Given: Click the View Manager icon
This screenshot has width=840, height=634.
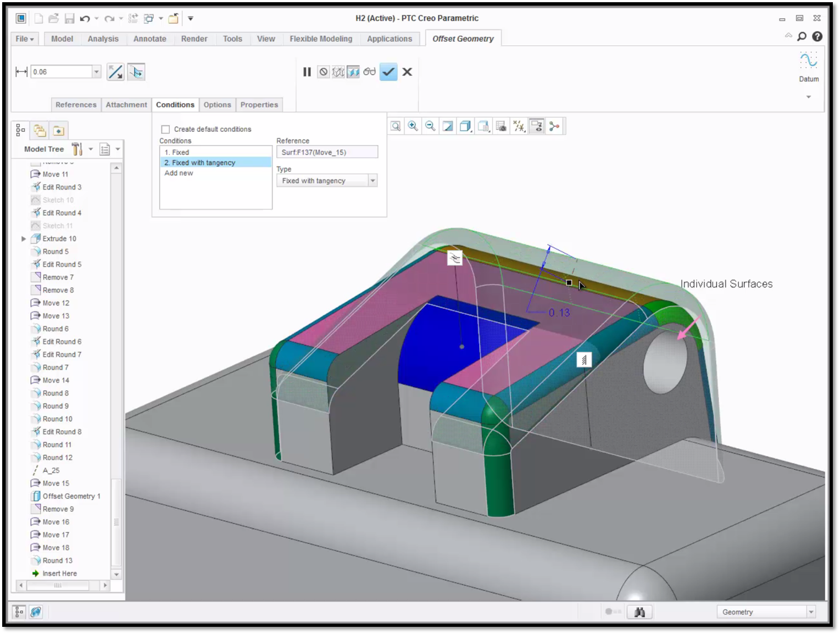Looking at the screenshot, I should (501, 126).
